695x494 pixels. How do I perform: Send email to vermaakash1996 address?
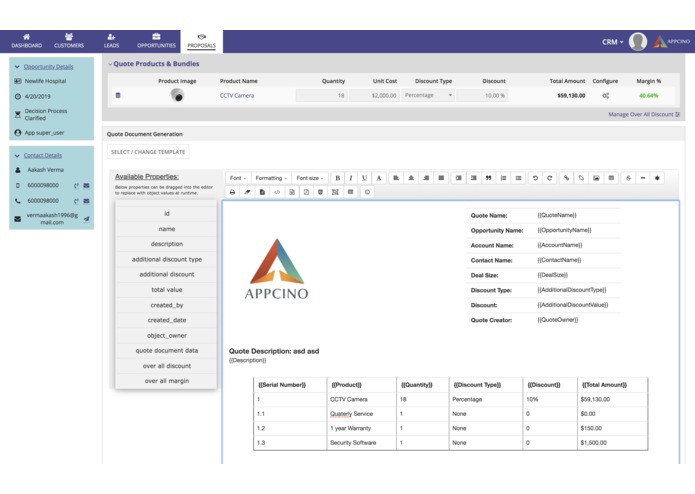click(x=86, y=218)
